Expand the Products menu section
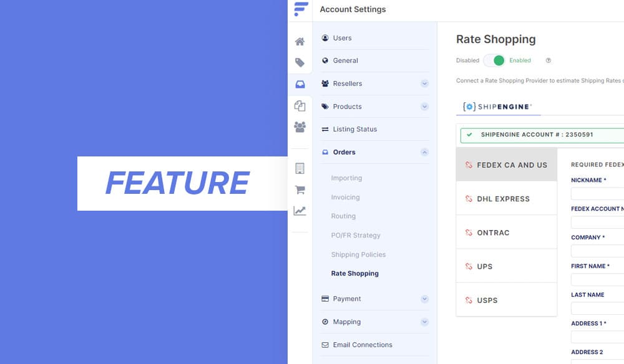 point(424,107)
